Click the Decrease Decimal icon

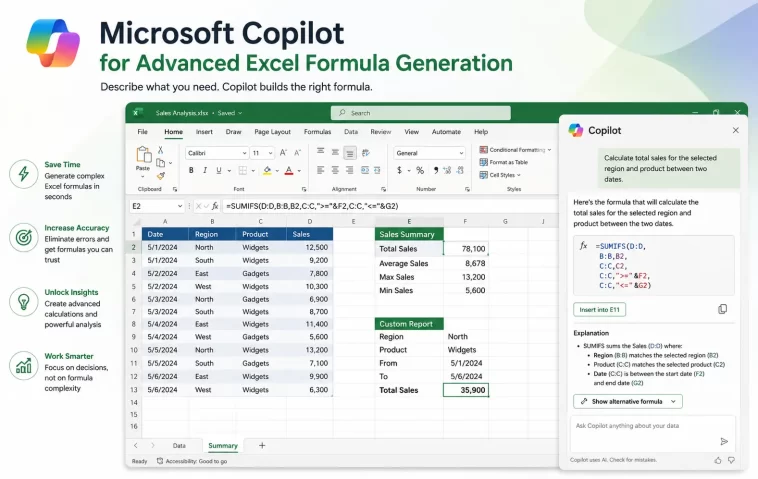[x=460, y=170]
